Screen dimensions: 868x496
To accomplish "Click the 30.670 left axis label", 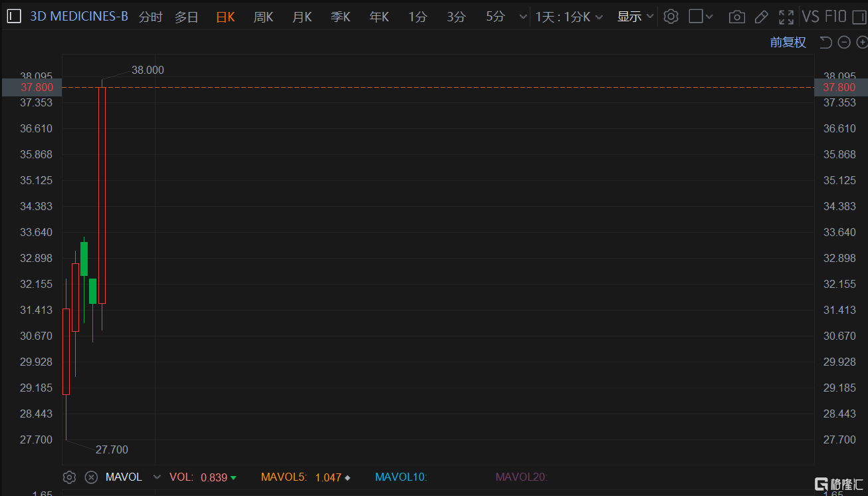I will (37, 336).
